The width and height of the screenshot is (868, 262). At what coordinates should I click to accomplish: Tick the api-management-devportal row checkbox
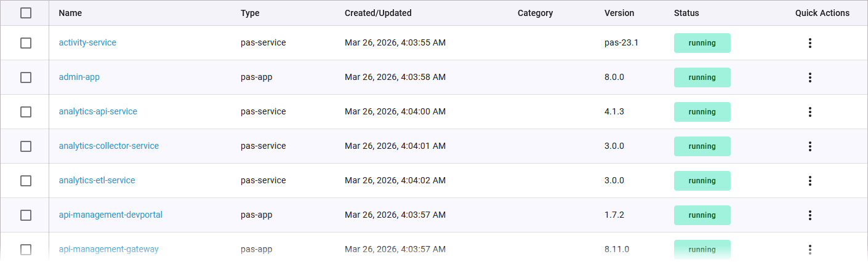26,215
